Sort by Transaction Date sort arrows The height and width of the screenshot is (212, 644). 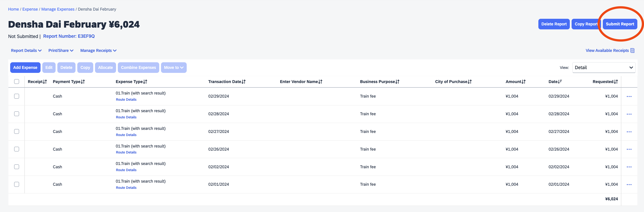pyautogui.click(x=244, y=82)
